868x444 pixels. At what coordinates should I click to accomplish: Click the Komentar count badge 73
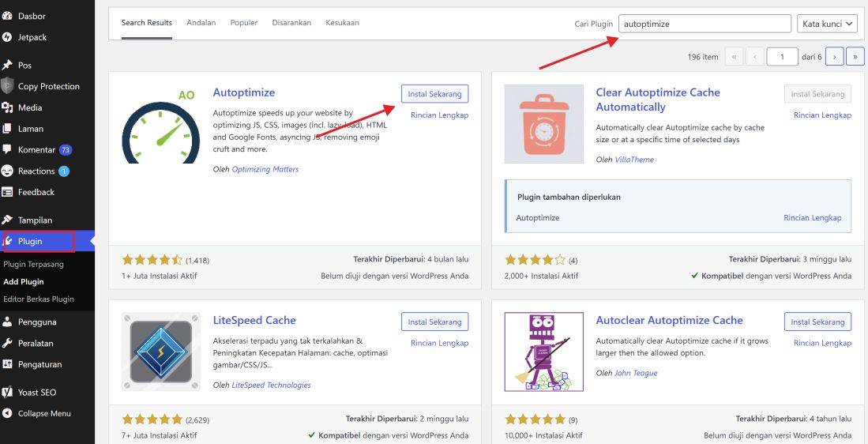click(66, 150)
